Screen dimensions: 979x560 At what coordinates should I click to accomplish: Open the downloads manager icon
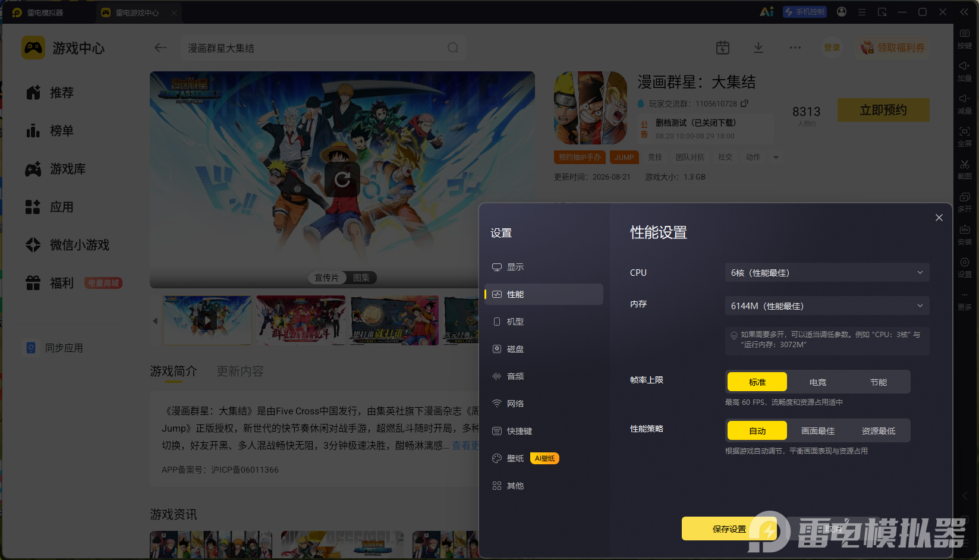(x=758, y=48)
